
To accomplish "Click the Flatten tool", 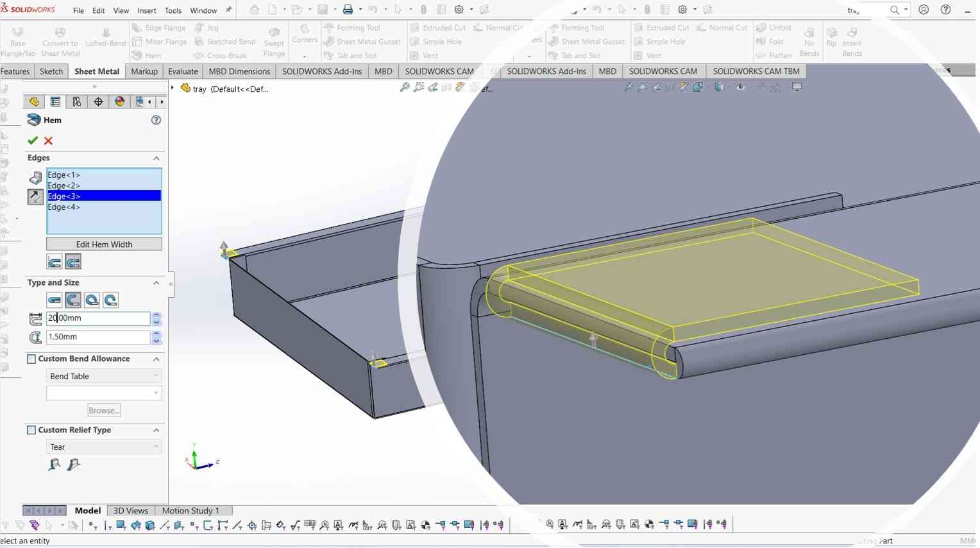I will (773, 55).
